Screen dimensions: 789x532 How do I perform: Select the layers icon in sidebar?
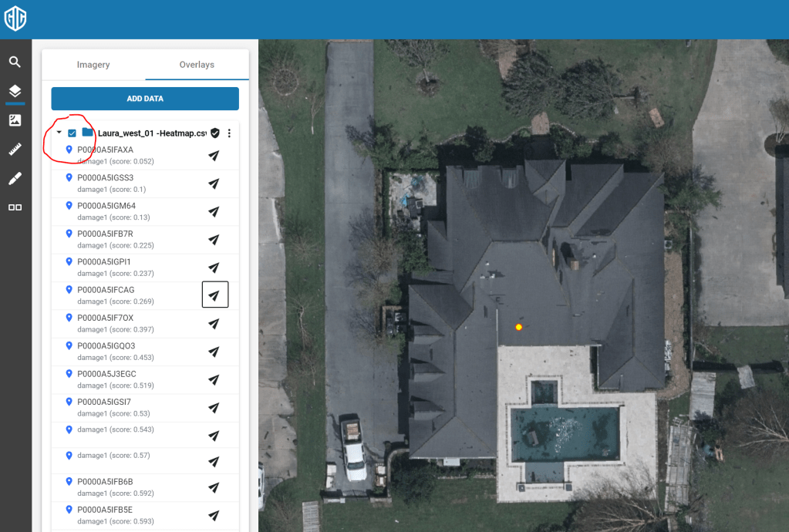(x=15, y=92)
